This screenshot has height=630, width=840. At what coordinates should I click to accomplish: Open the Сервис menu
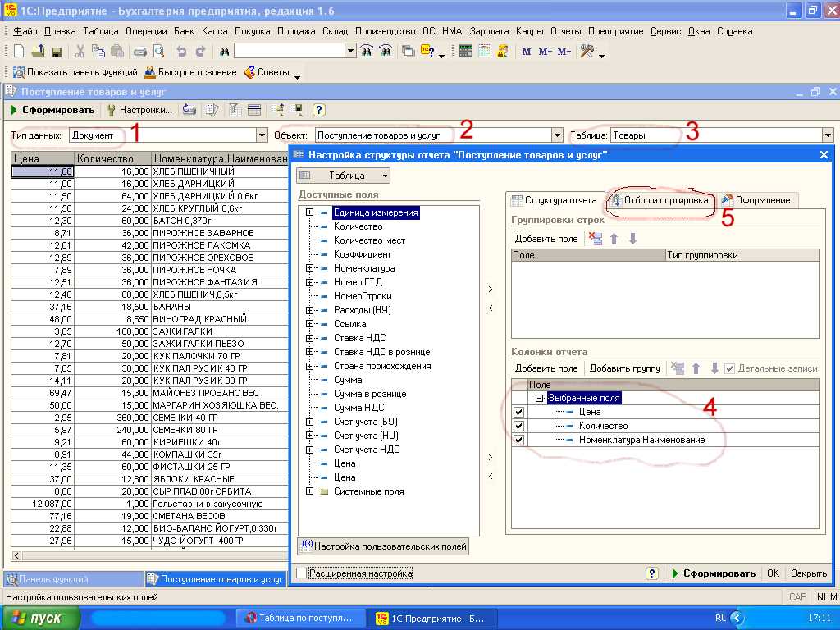pos(665,31)
